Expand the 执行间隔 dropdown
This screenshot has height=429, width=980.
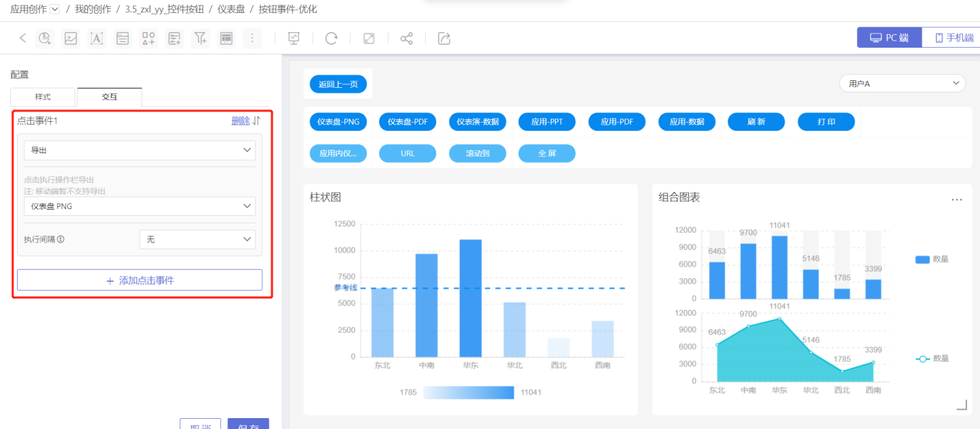197,239
